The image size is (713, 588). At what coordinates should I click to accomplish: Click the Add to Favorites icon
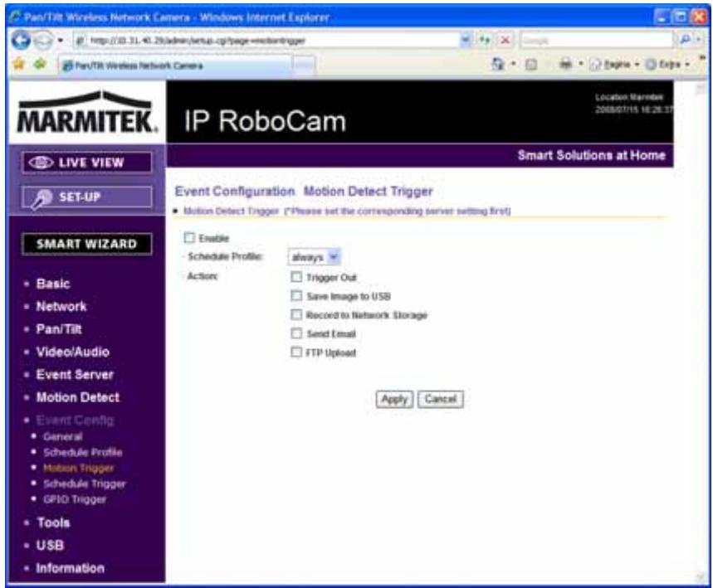(40, 64)
